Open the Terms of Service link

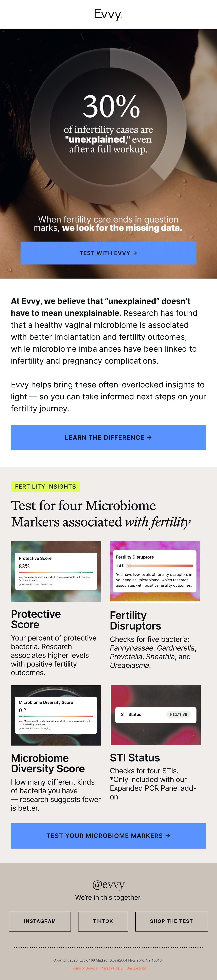tap(84, 968)
